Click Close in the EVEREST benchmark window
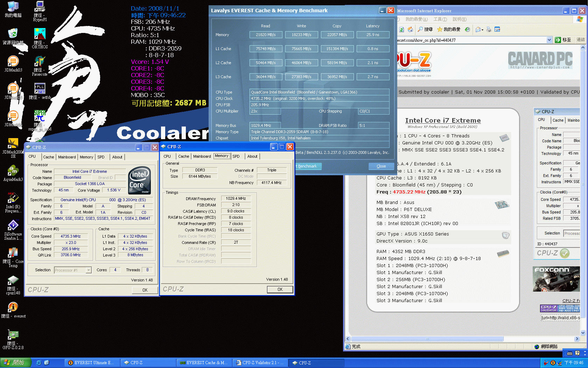Screen dimensions: 588x368 pyautogui.click(x=381, y=166)
